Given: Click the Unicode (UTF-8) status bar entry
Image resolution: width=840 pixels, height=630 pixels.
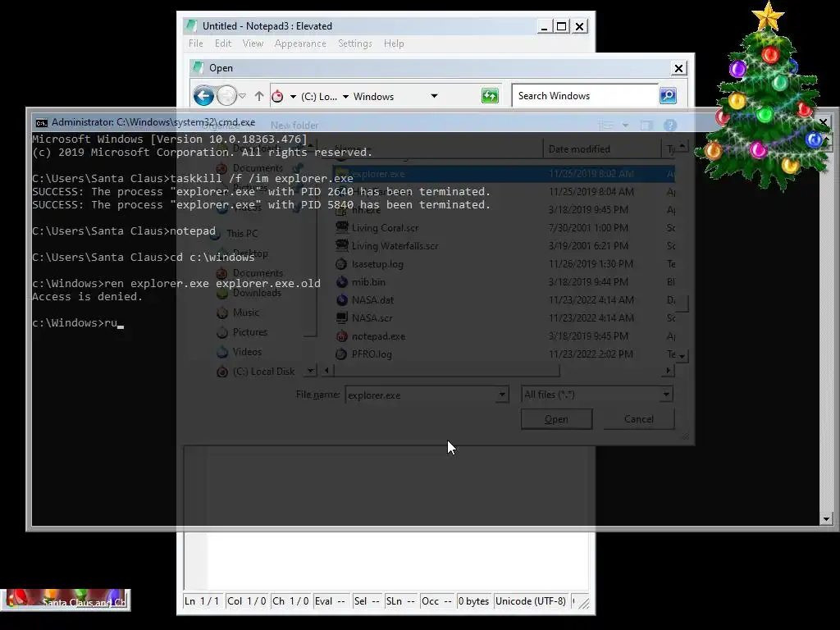Looking at the screenshot, I should click(531, 601).
